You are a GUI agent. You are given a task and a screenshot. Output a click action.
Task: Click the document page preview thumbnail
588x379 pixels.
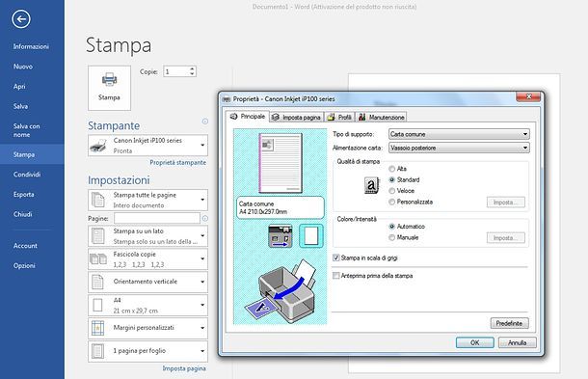tap(281, 163)
